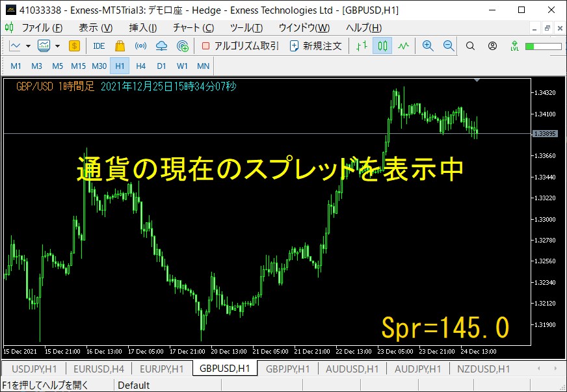Select the H1 timeframe
This screenshot has height=392, width=567.
coord(120,66)
